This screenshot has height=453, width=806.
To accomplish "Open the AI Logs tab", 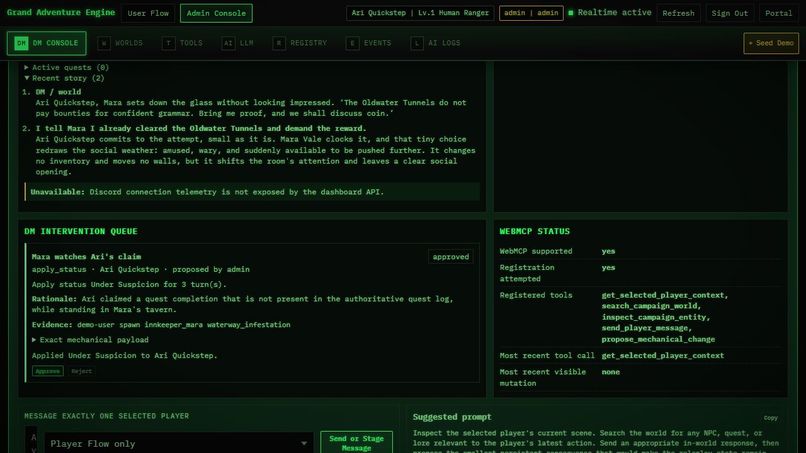I will (x=436, y=43).
